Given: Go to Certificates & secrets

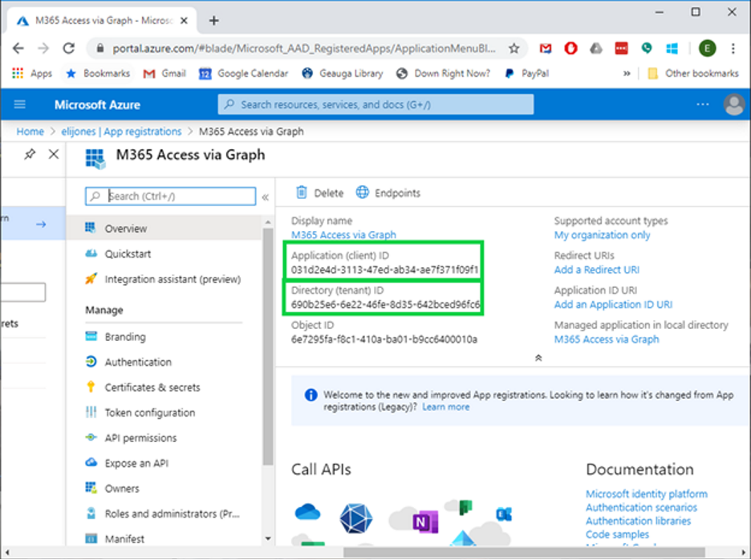Looking at the screenshot, I should [x=152, y=388].
